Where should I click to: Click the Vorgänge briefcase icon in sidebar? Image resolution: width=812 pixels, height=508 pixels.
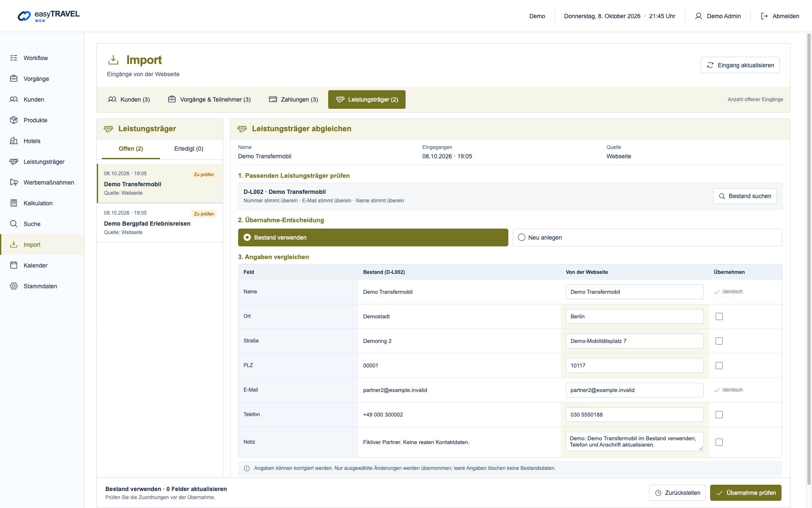(x=14, y=79)
